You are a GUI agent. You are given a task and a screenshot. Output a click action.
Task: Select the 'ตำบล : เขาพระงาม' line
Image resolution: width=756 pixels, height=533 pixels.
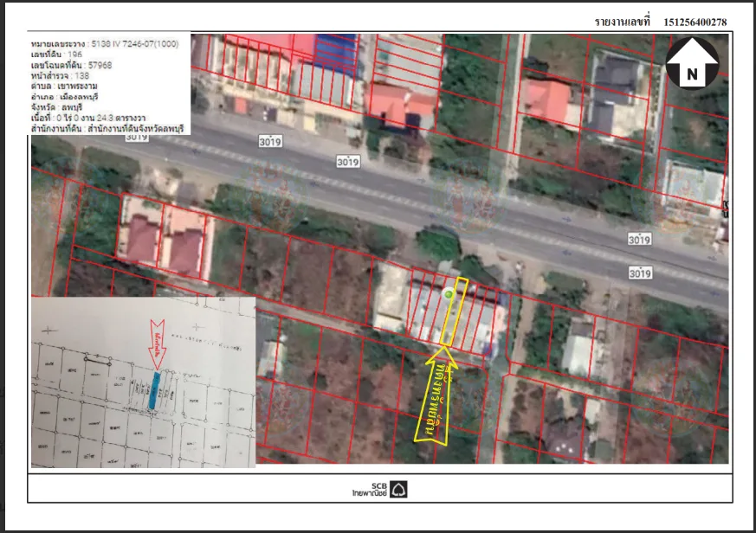click(x=64, y=87)
